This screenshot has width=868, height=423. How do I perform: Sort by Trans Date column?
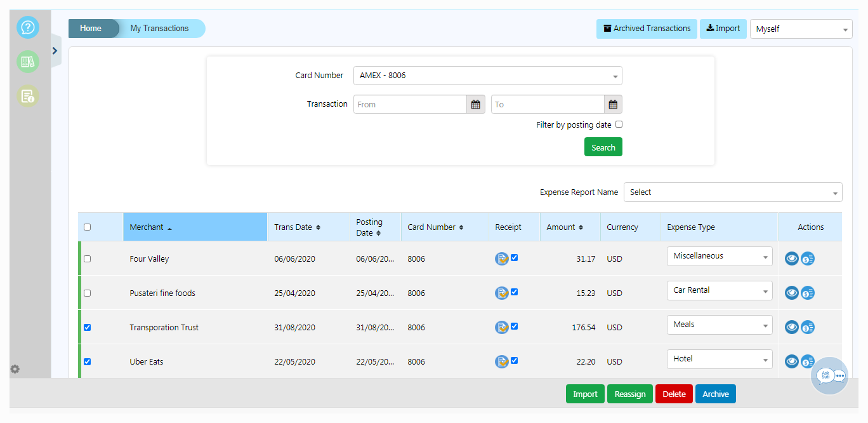(308, 227)
